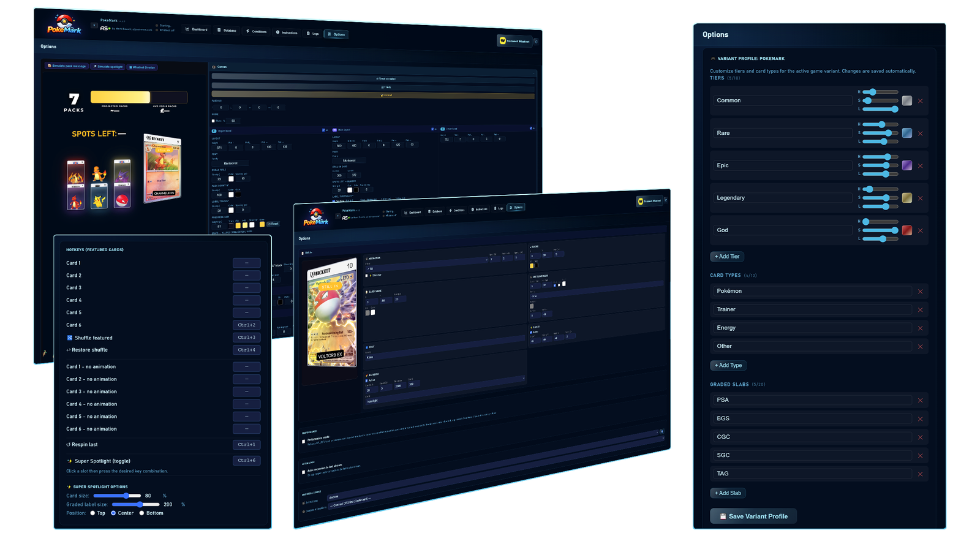This screenshot has width=980, height=552.
Task: Click the Shuffle featured icon in Hotkeys
Action: (69, 338)
